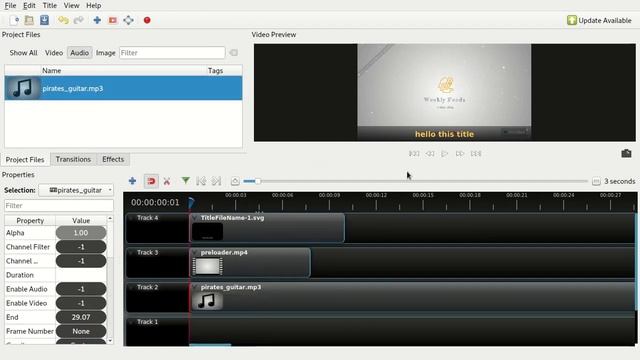
Task: Open the File menu
Action: tap(10, 5)
